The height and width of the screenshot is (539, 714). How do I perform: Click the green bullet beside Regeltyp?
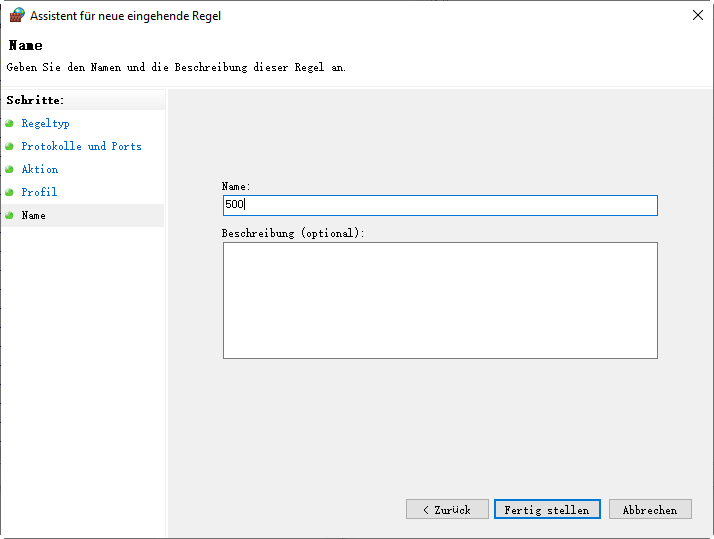[x=9, y=124]
